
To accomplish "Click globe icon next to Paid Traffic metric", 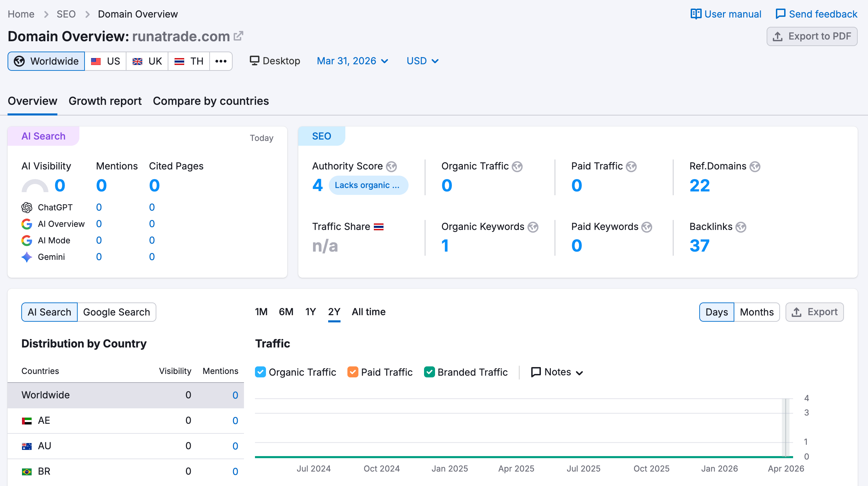I will point(631,167).
